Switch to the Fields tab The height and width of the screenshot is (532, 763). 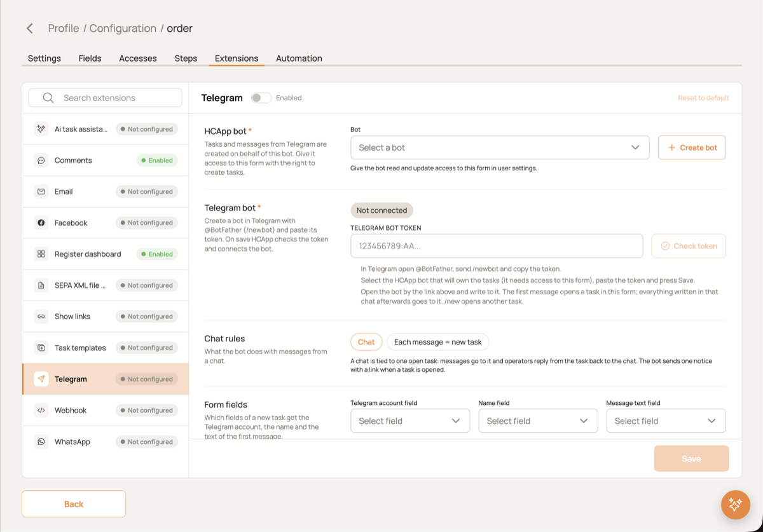click(90, 58)
